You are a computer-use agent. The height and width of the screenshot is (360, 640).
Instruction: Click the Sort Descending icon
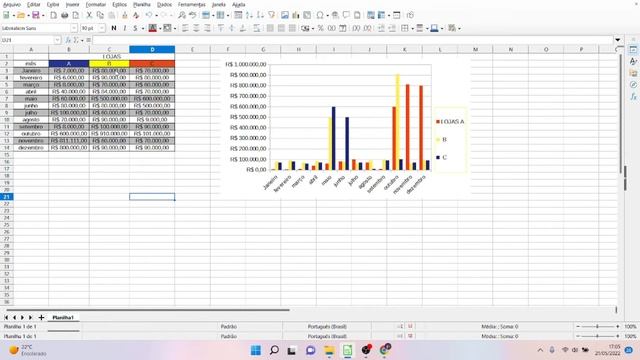click(260, 15)
